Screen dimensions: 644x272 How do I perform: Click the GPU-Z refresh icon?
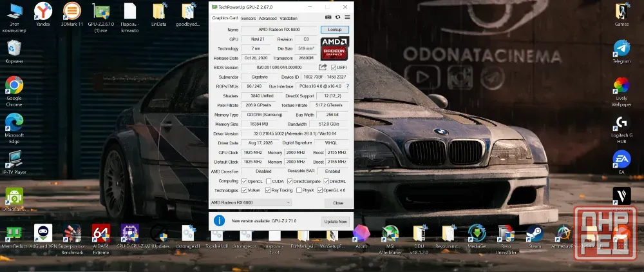(337, 17)
